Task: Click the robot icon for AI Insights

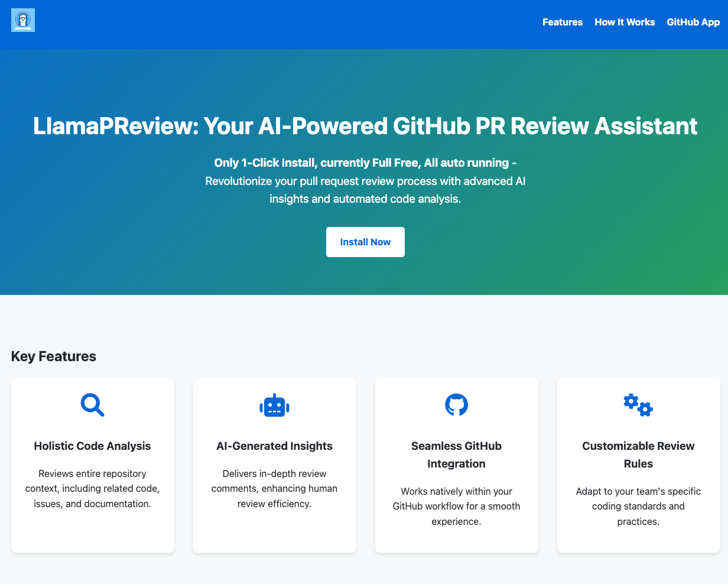Action: (275, 405)
